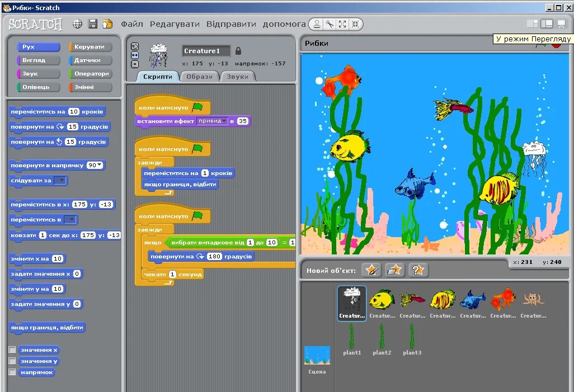Switch to the Образи tab
574x392 pixels.
[199, 77]
